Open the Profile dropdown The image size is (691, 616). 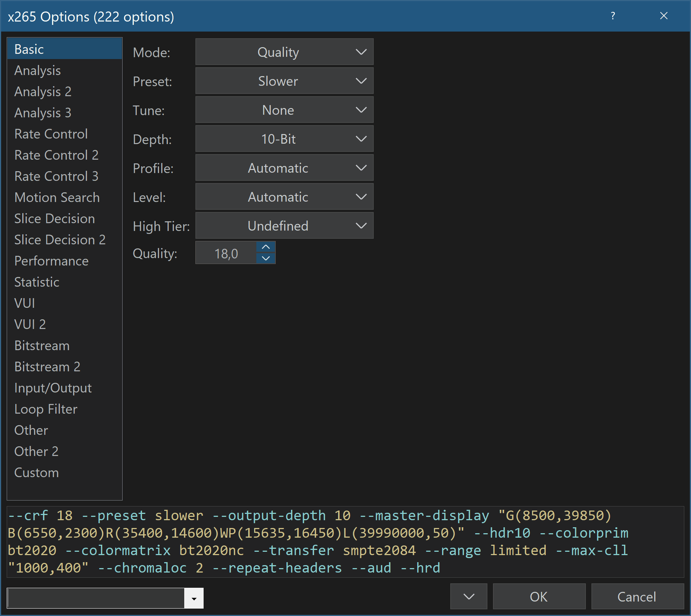tap(284, 168)
